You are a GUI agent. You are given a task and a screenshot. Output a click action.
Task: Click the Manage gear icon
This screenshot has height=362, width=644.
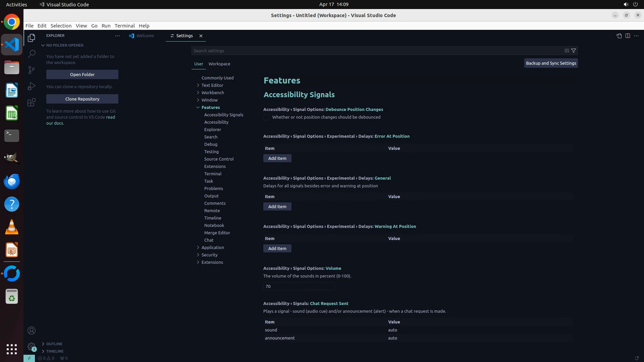(32, 347)
